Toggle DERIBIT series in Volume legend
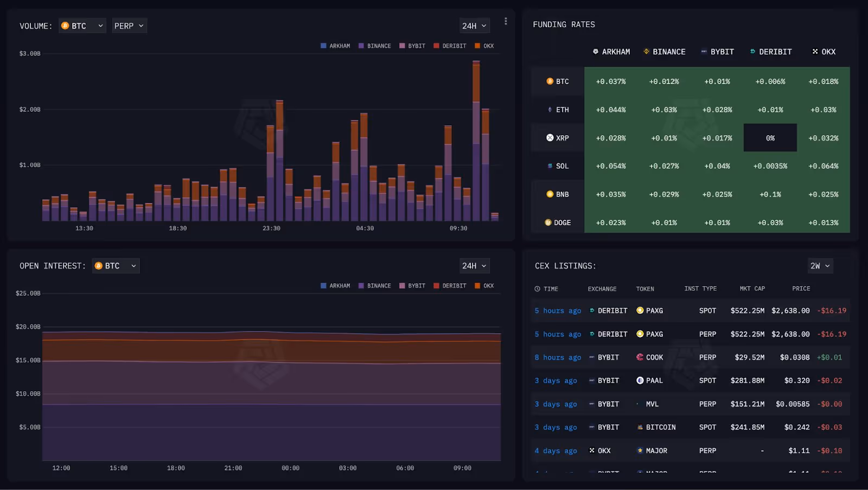868x490 pixels. click(x=450, y=46)
